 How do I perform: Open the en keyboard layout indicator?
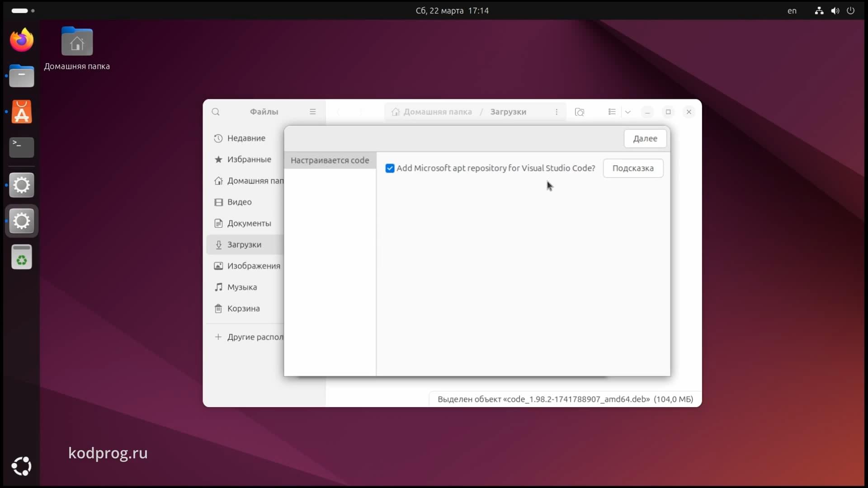pyautogui.click(x=792, y=10)
